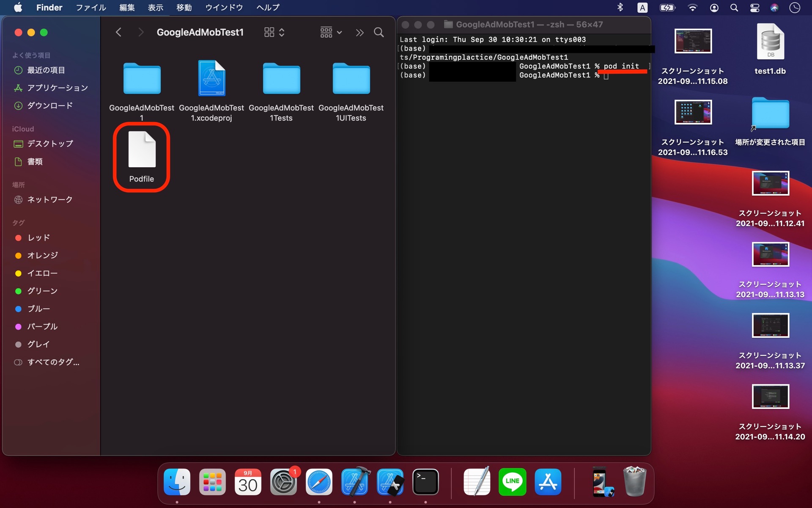Open the Podfile document in Finder
The image size is (812, 508).
tap(142, 149)
